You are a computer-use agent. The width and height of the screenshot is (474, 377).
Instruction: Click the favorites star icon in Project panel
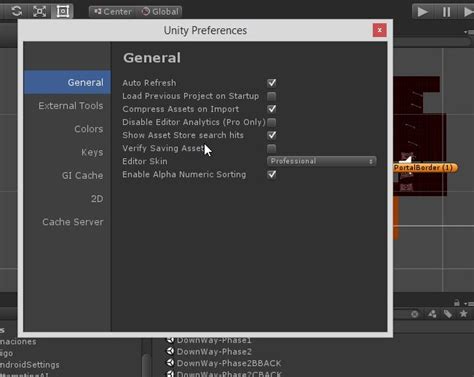[463, 314]
